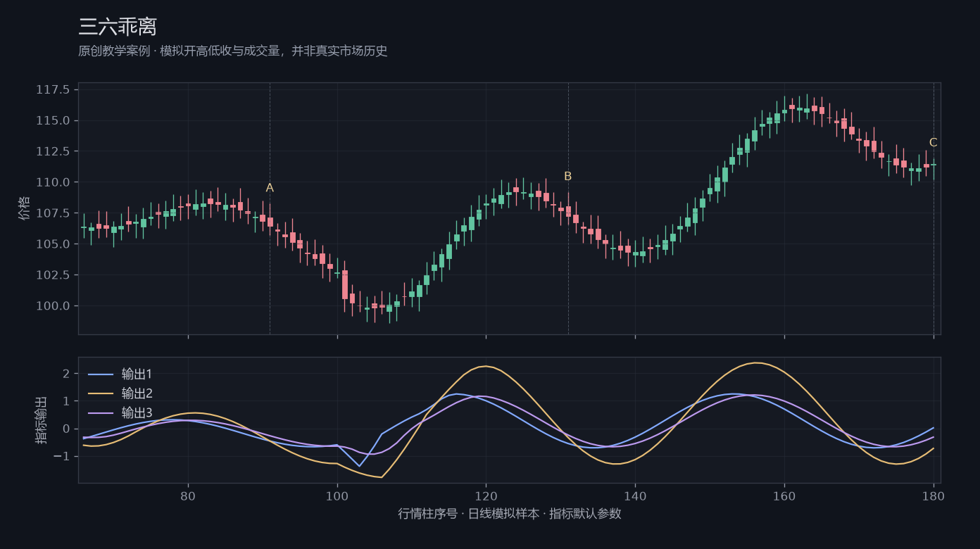Click the price tick label 100.0
980x549 pixels.
[53, 306]
